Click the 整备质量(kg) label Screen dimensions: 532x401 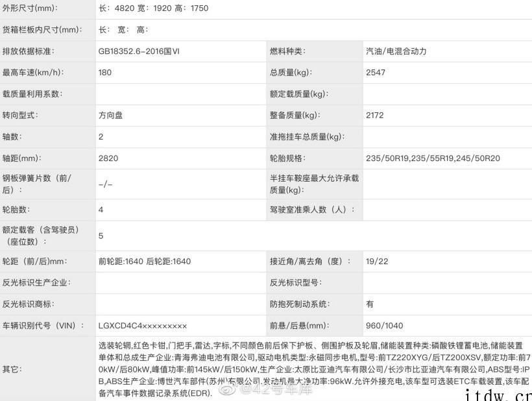(295, 115)
